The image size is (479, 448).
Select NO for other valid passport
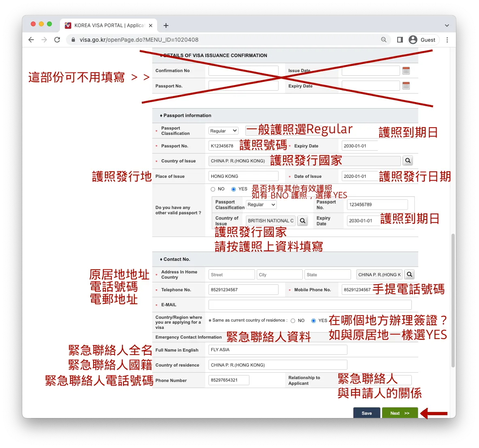tap(213, 189)
